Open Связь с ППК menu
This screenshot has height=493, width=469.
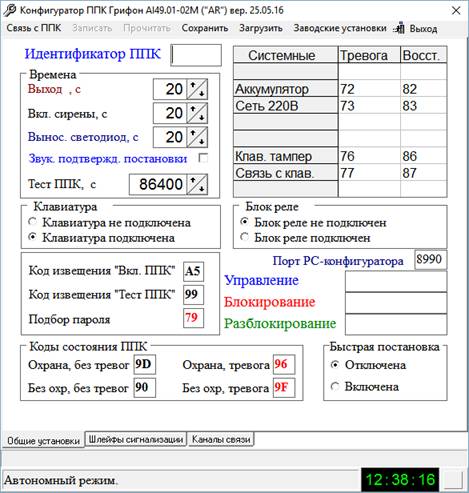34,28
